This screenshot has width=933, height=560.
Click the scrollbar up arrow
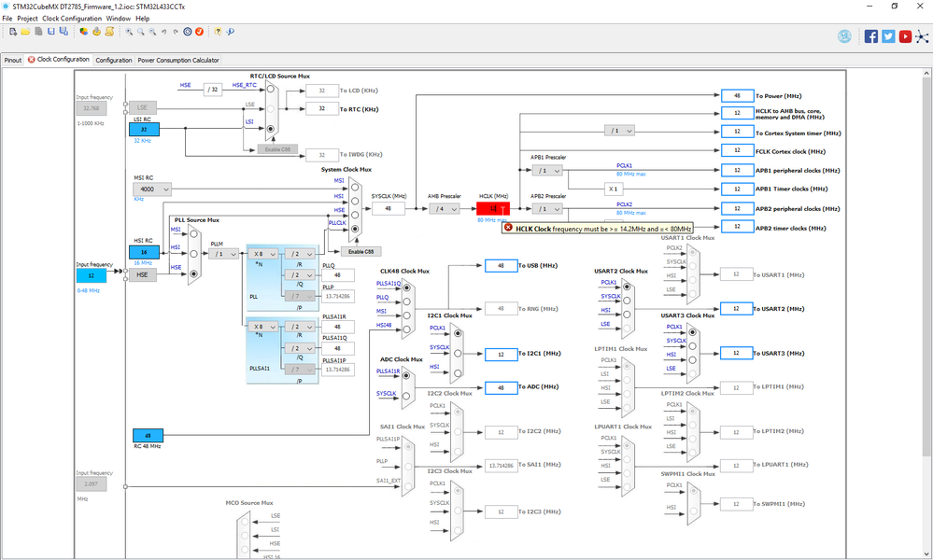tap(927, 73)
